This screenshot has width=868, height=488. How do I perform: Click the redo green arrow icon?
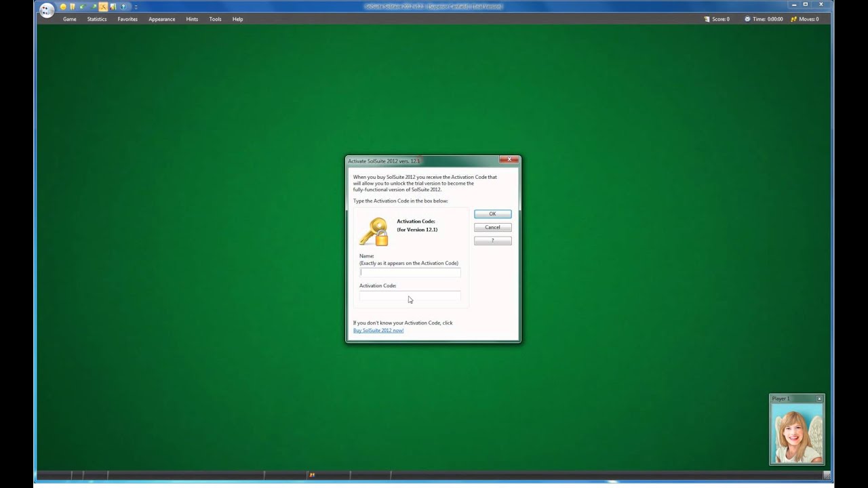pos(94,7)
